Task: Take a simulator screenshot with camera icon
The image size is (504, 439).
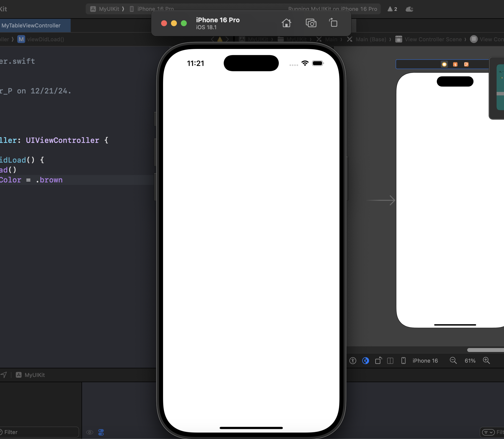Action: pos(311,23)
